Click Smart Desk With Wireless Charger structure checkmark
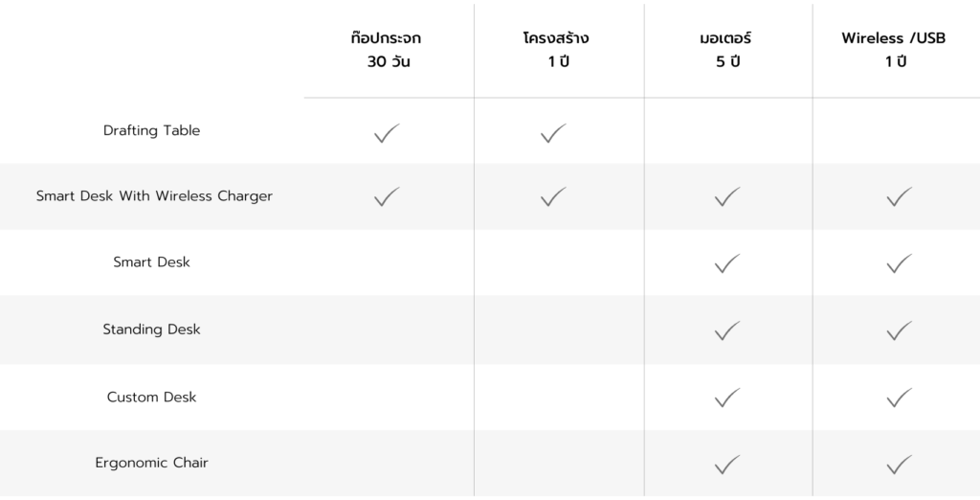Viewport: 980px width, 500px height. pos(553,197)
